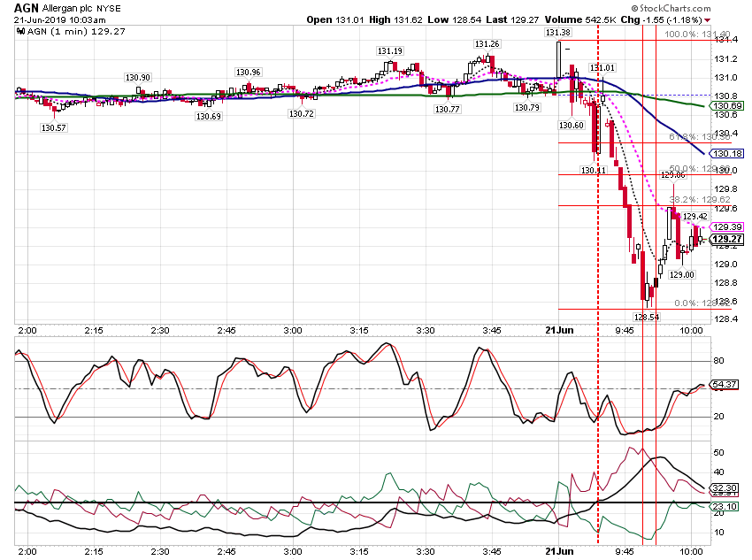Click the Open 131.01 header value
Screen dimensions: 752x560
coord(335,19)
